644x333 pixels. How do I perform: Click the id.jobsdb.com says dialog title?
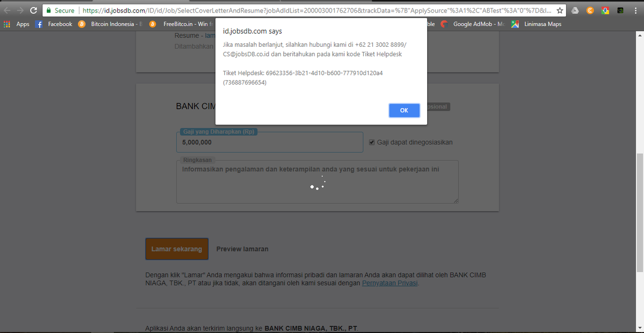click(x=253, y=31)
